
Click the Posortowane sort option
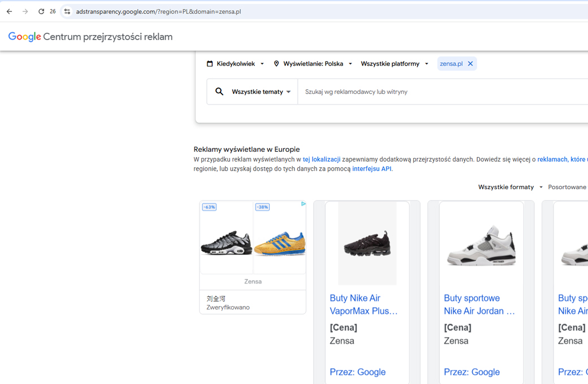tap(568, 187)
